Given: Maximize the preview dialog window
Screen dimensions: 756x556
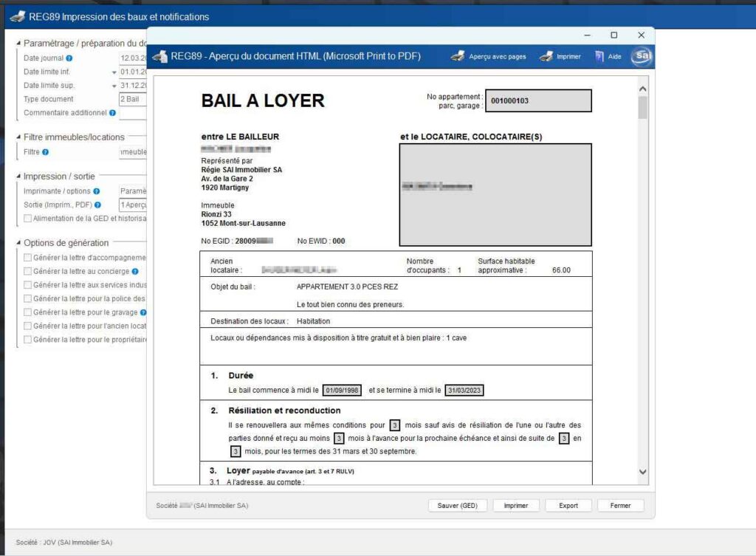Looking at the screenshot, I should click(x=614, y=35).
